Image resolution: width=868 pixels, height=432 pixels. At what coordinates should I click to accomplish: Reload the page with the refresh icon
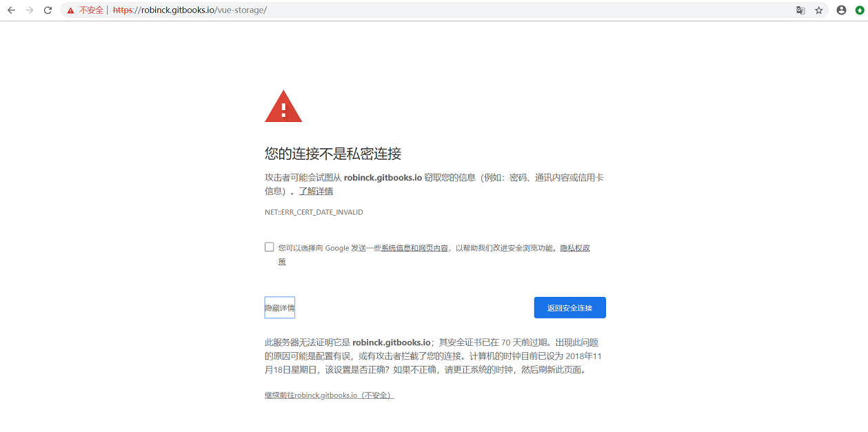[48, 10]
